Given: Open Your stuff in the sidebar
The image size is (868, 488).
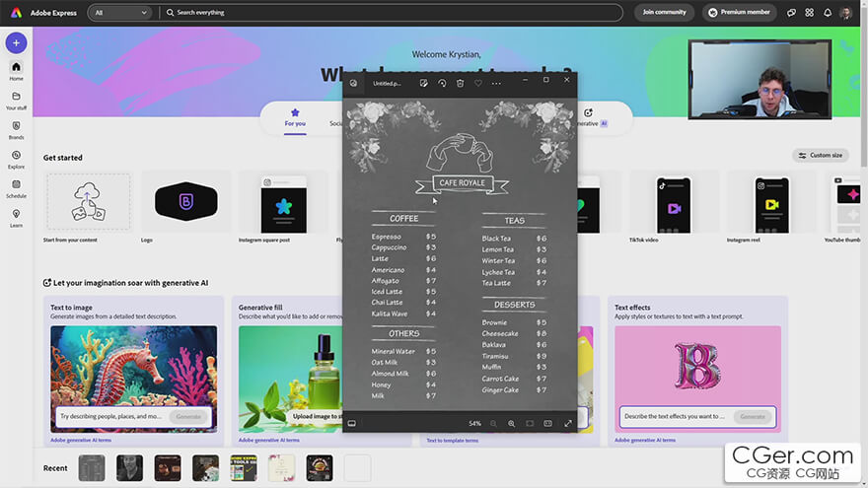Looking at the screenshot, I should click(16, 101).
